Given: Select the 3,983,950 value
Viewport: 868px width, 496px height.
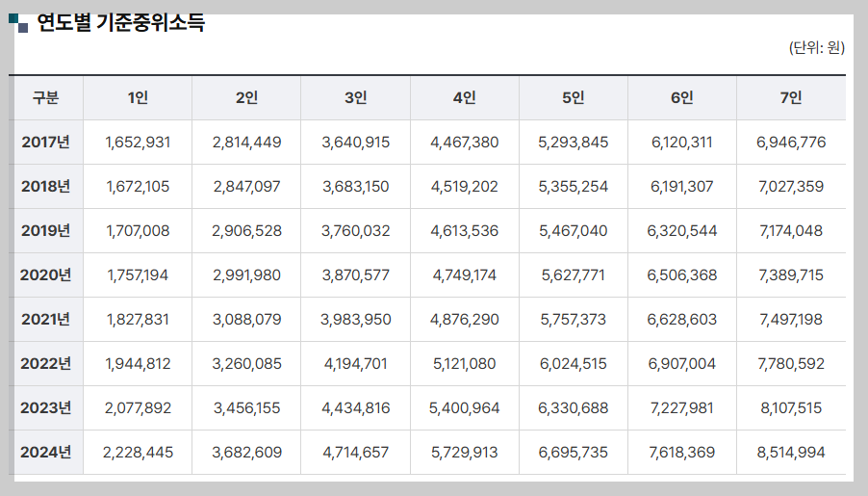Looking at the screenshot, I should pos(356,320).
